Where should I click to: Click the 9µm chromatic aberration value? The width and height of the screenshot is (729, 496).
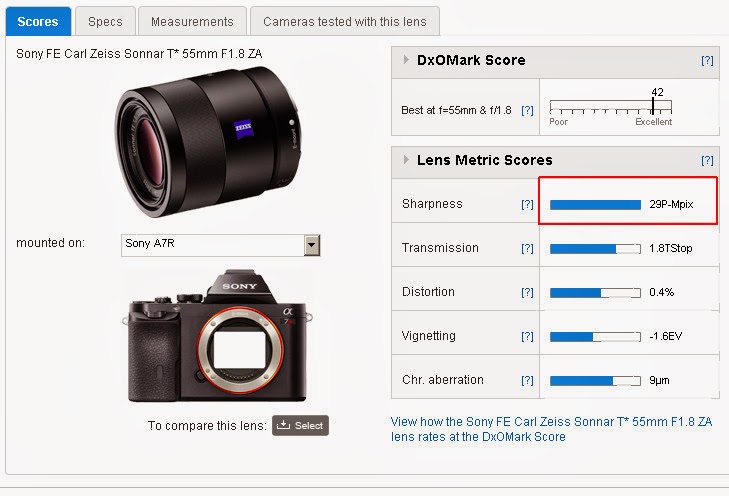point(659,380)
